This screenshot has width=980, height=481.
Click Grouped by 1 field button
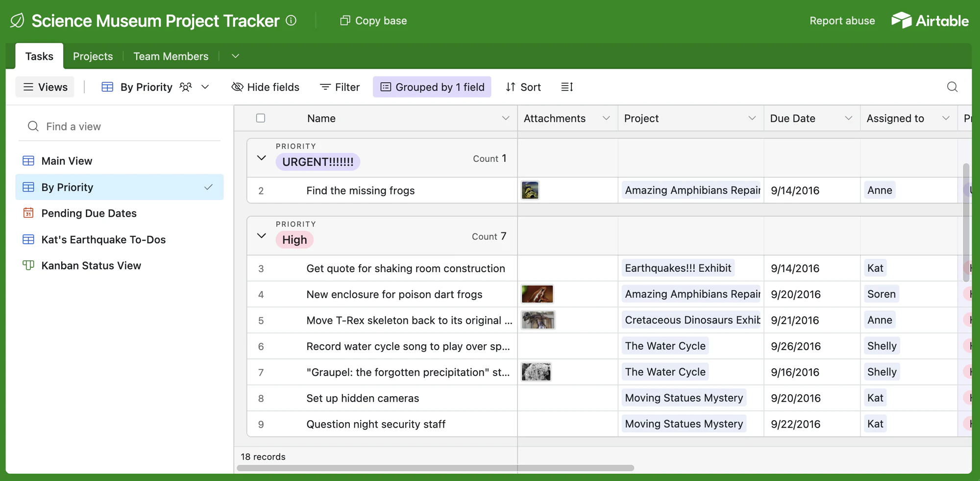432,87
